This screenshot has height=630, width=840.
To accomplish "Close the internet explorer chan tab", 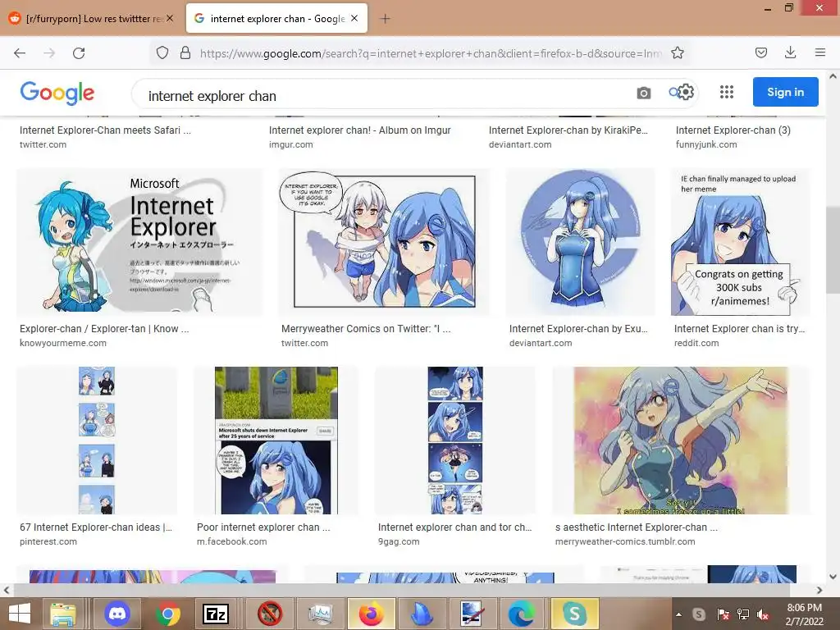I will pos(354,18).
